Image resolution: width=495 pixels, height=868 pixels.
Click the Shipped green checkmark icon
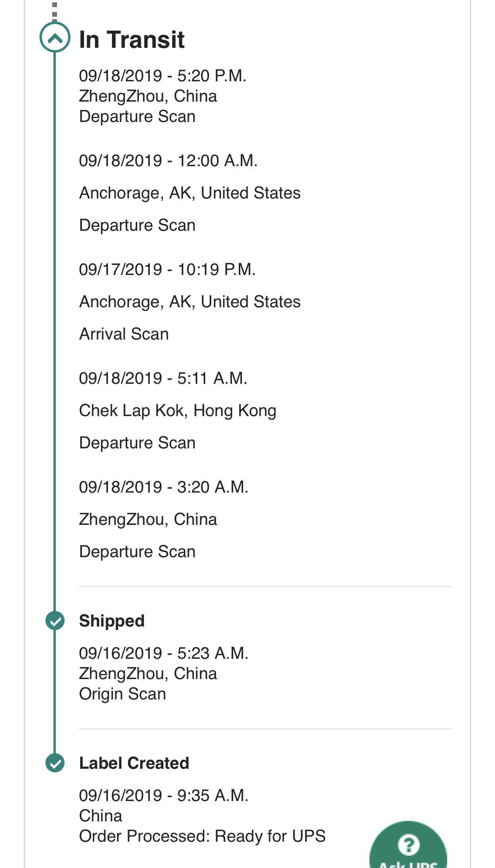pyautogui.click(x=55, y=621)
